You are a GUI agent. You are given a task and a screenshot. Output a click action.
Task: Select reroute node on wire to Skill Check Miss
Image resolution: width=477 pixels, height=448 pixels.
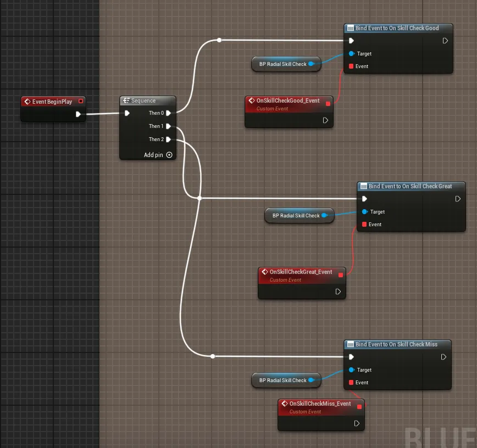pos(213,356)
